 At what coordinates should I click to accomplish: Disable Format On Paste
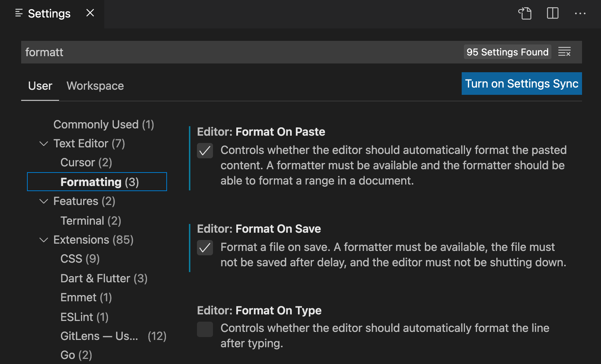[205, 151]
